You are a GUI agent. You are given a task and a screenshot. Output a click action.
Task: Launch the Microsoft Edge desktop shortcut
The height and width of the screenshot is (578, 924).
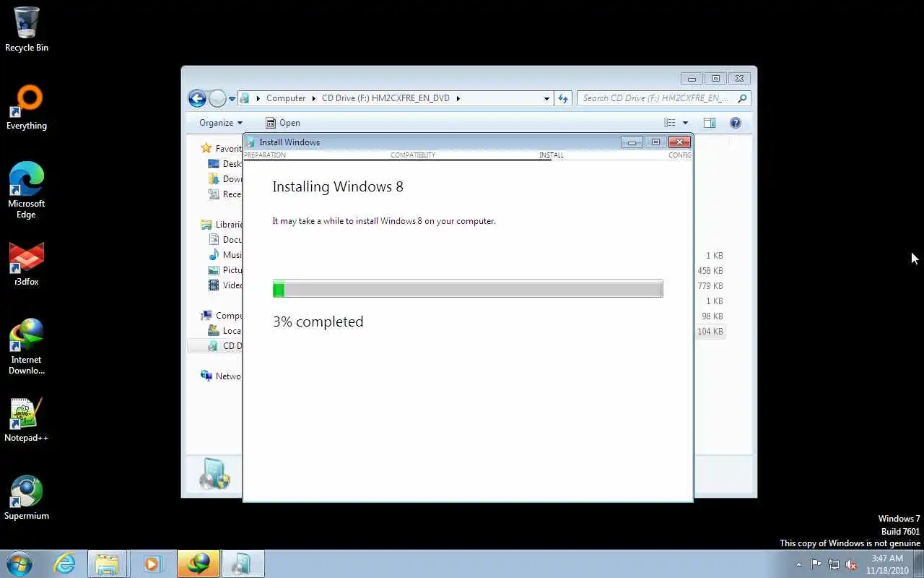tap(27, 189)
